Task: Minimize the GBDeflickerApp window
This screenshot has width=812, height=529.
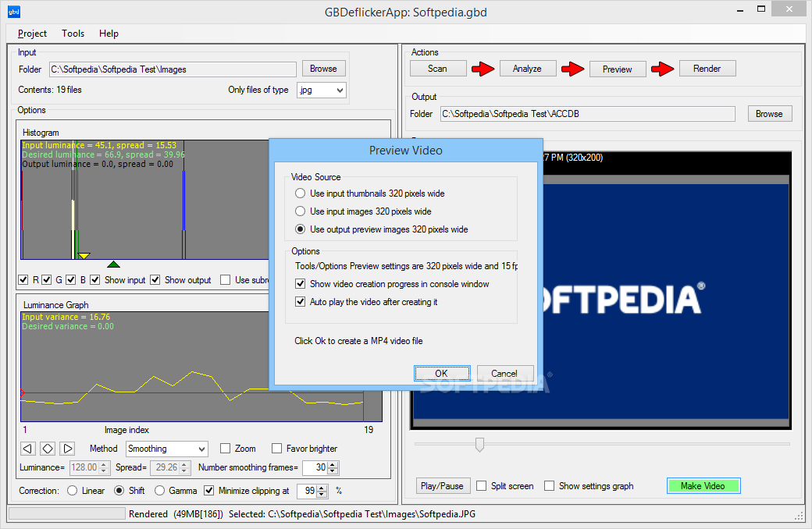Action: (740, 9)
